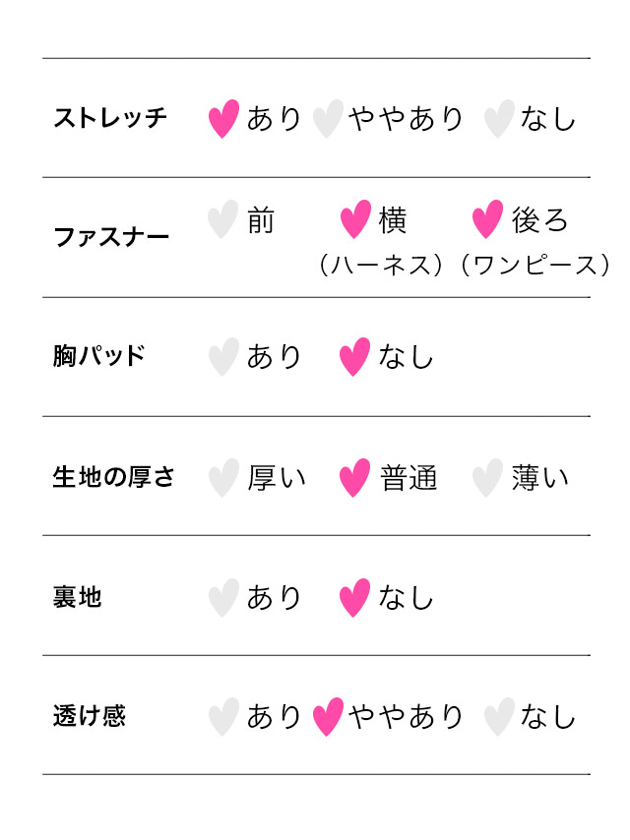Select the gray heart for 胸パッド あり
This screenshot has width=630, height=840.
click(x=223, y=357)
